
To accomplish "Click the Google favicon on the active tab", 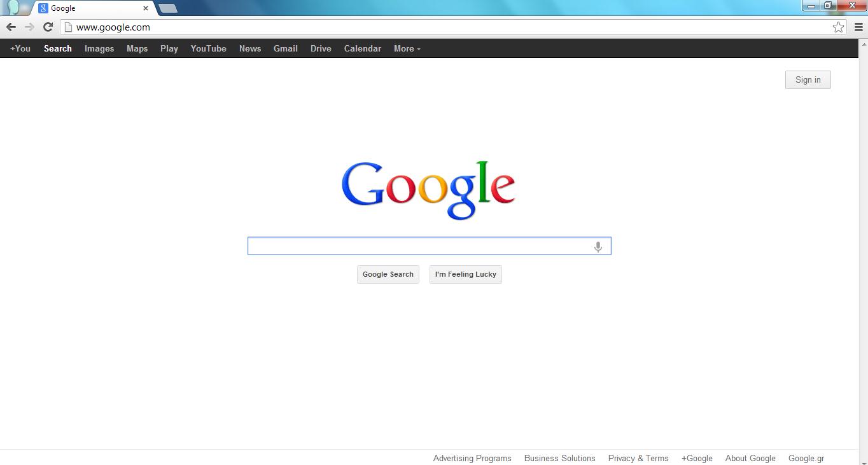I will (43, 8).
